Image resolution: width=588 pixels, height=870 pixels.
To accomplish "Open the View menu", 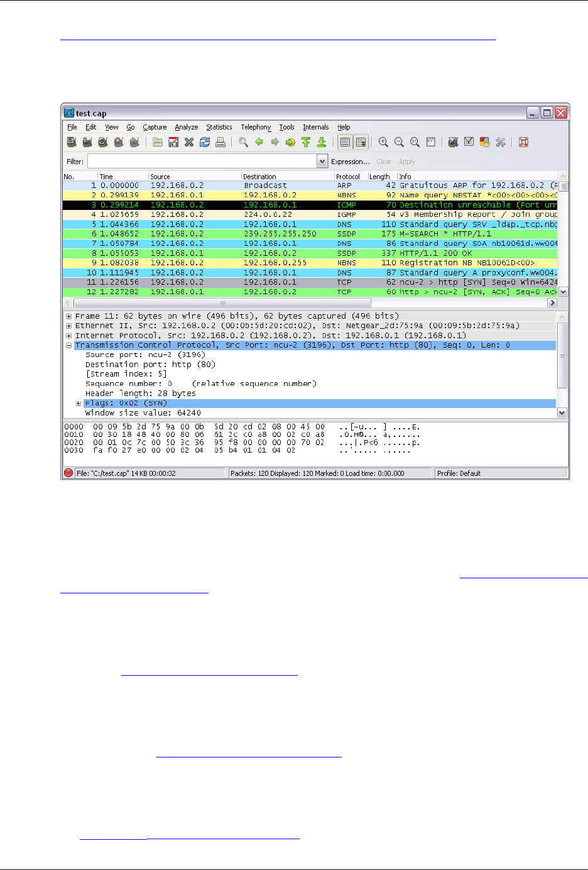I will coord(112,127).
